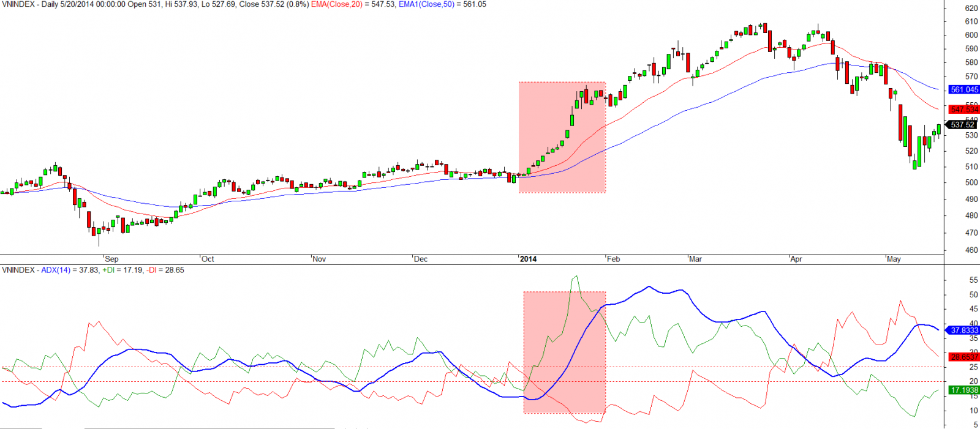This screenshot has width=980, height=429.
Task: Click the ADX(14) label in the indicator pane
Action: coord(55,270)
